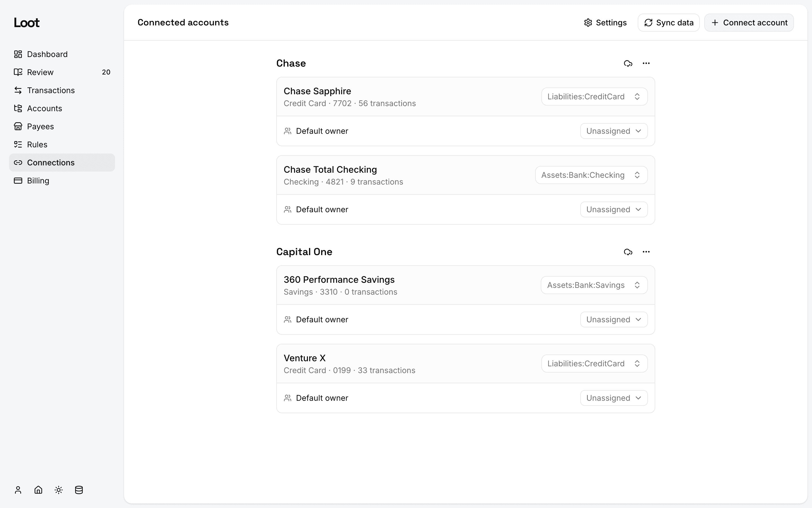Click 'Savings · 3310 · 0 transactions'
Screen dimensions: 812x508
pyautogui.click(x=340, y=292)
